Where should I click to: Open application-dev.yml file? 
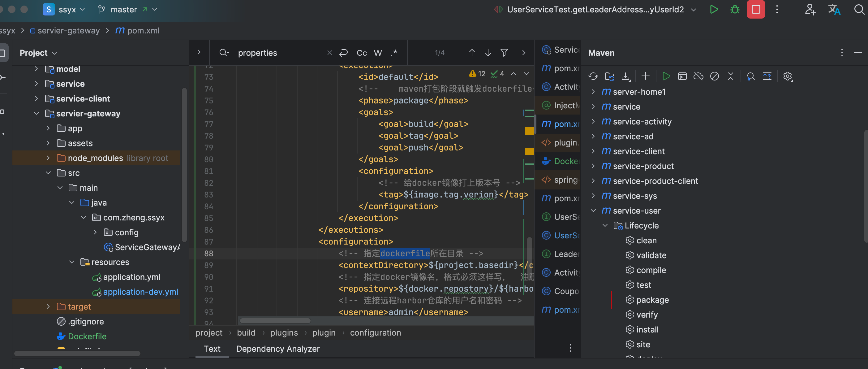(140, 292)
